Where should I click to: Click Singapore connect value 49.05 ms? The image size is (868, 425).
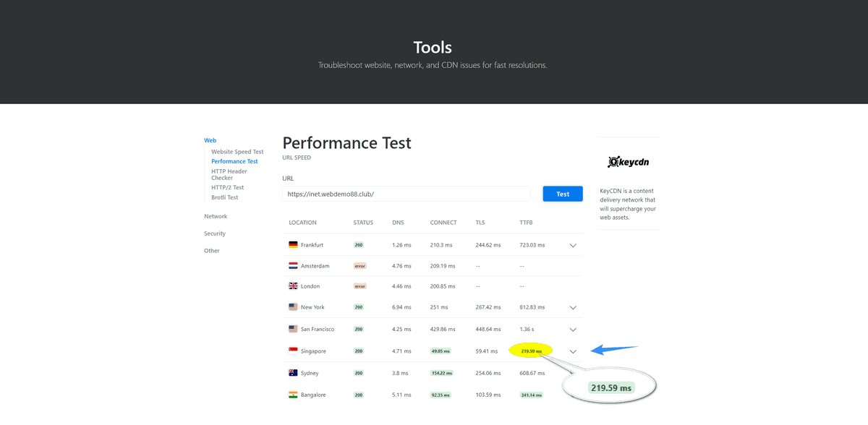coord(441,351)
